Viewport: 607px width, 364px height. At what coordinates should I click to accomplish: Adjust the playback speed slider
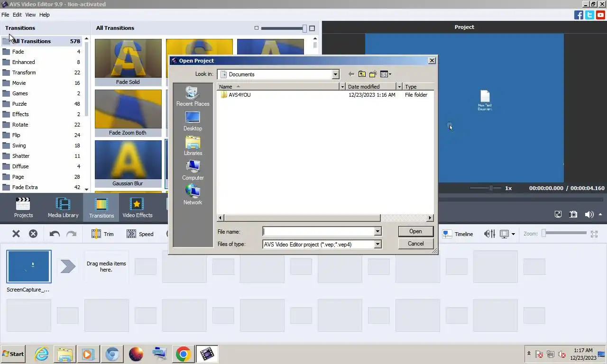[491, 188]
